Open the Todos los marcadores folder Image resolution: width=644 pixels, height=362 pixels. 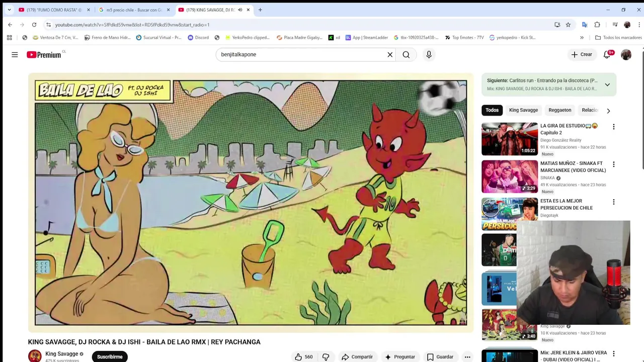point(618,38)
